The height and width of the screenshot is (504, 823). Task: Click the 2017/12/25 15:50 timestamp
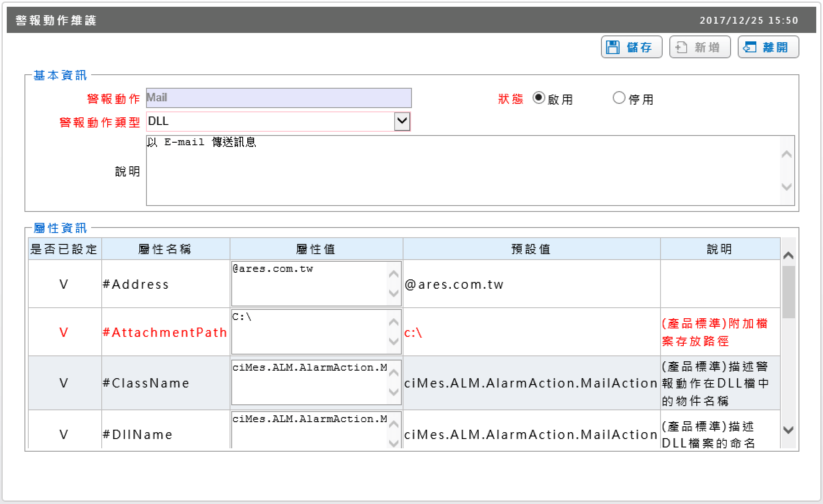point(749,20)
